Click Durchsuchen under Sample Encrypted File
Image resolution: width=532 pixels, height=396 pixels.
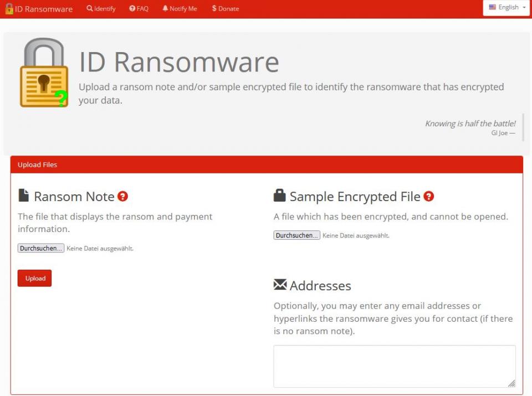coord(296,235)
